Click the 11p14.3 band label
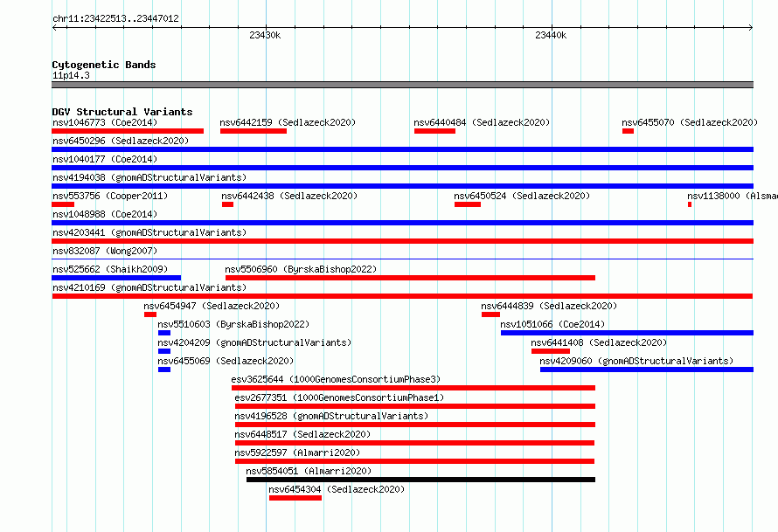Screen dimensions: 778x532 pos(71,75)
